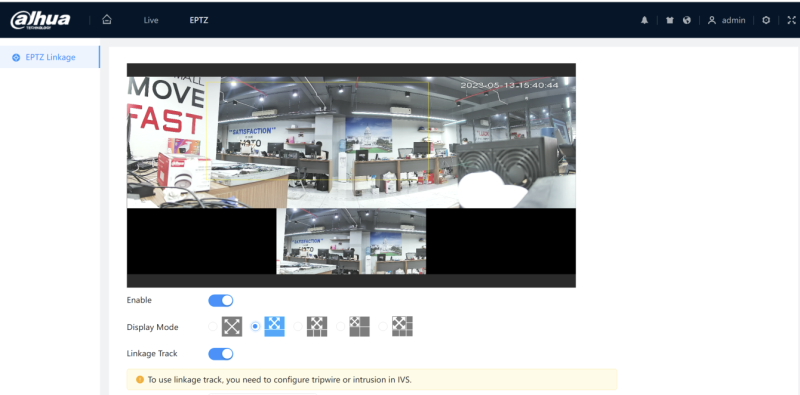800x395 pixels.
Task: Disable the Linkage Track switch
Action: [221, 354]
